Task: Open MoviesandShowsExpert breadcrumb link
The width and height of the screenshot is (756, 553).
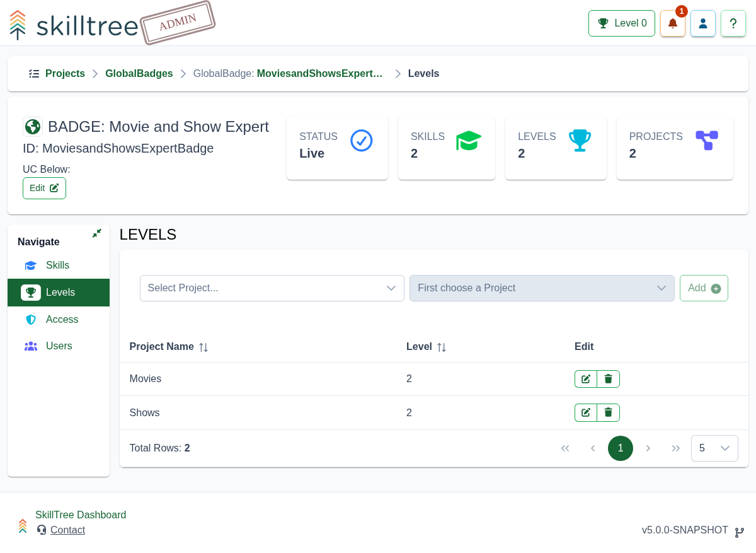Action: 320,74
